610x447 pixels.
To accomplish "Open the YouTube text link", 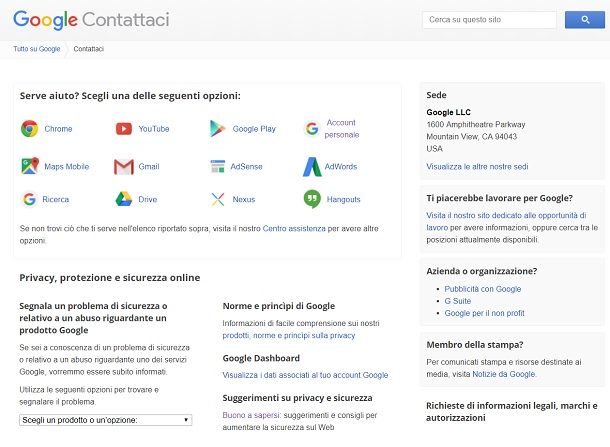I will click(154, 129).
